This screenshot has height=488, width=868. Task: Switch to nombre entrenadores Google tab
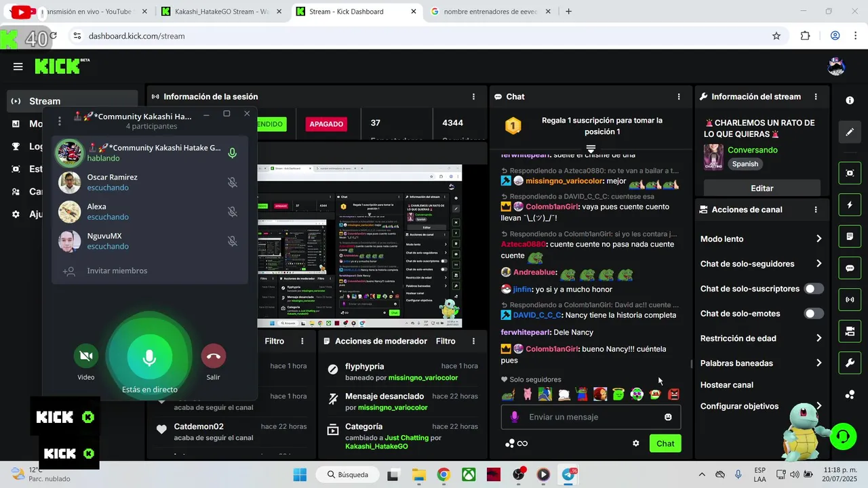[489, 12]
